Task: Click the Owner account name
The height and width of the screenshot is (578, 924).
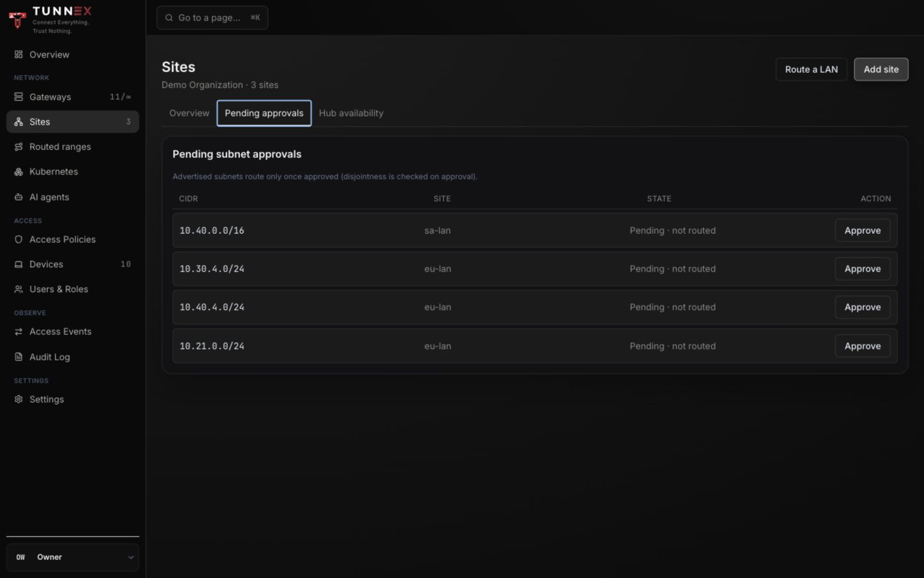Action: pyautogui.click(x=49, y=557)
